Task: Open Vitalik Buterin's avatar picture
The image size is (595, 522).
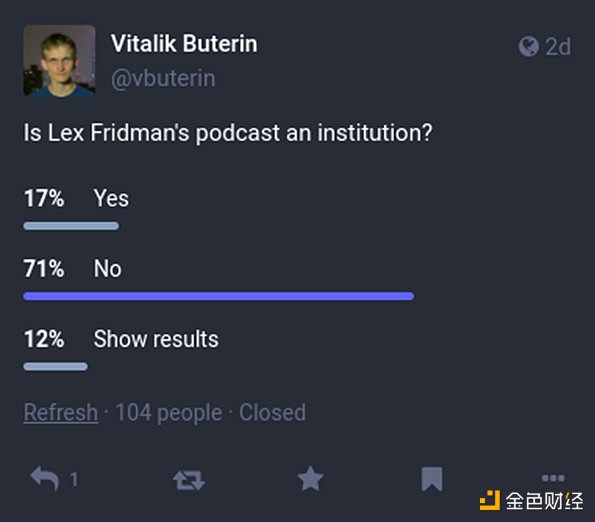Action: (x=59, y=60)
